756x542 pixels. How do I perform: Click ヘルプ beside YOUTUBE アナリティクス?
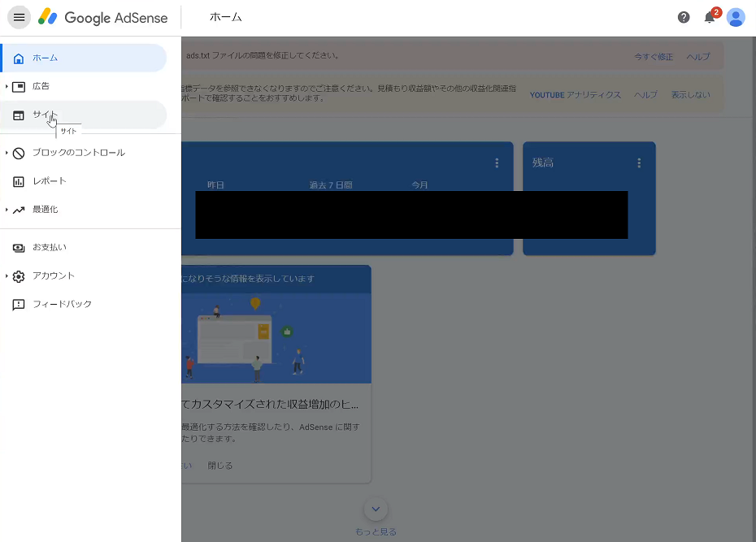(645, 95)
